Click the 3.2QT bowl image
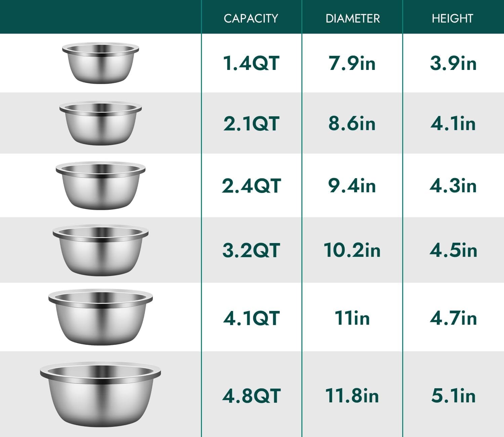This screenshot has width=504, height=437. (x=100, y=250)
